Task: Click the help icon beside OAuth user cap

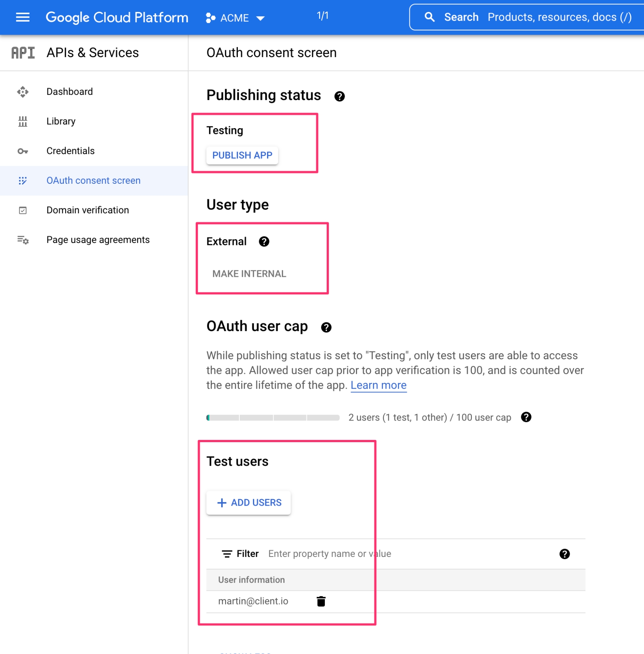Action: (x=326, y=327)
